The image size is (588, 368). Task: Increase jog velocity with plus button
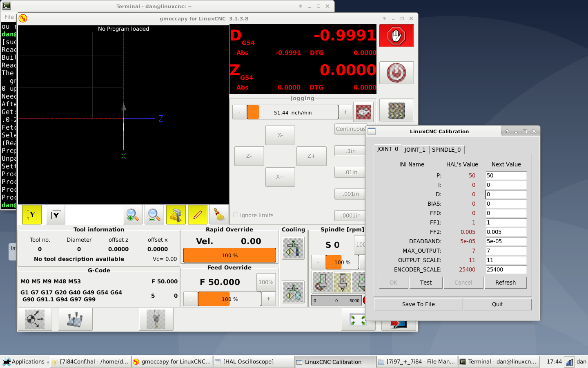(x=345, y=112)
